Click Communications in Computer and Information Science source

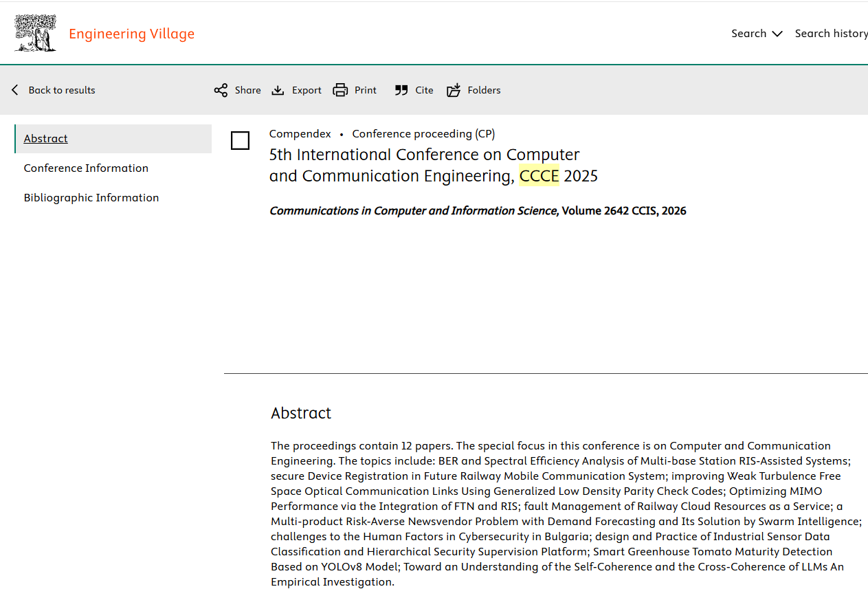414,210
